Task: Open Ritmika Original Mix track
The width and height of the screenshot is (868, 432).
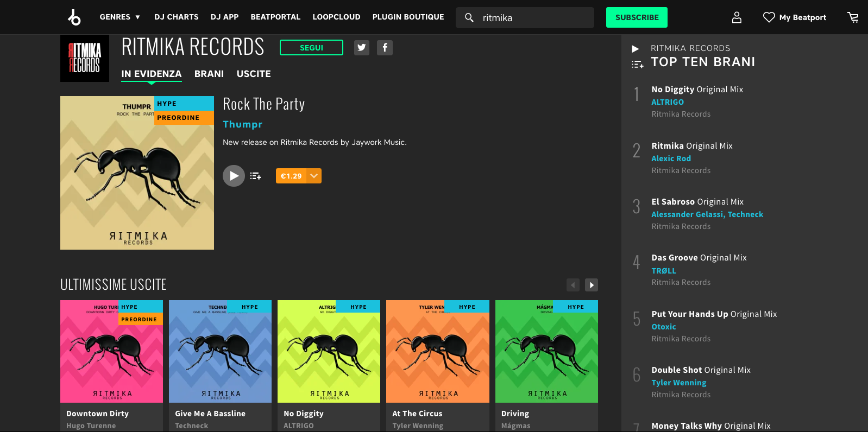Action: (x=692, y=146)
